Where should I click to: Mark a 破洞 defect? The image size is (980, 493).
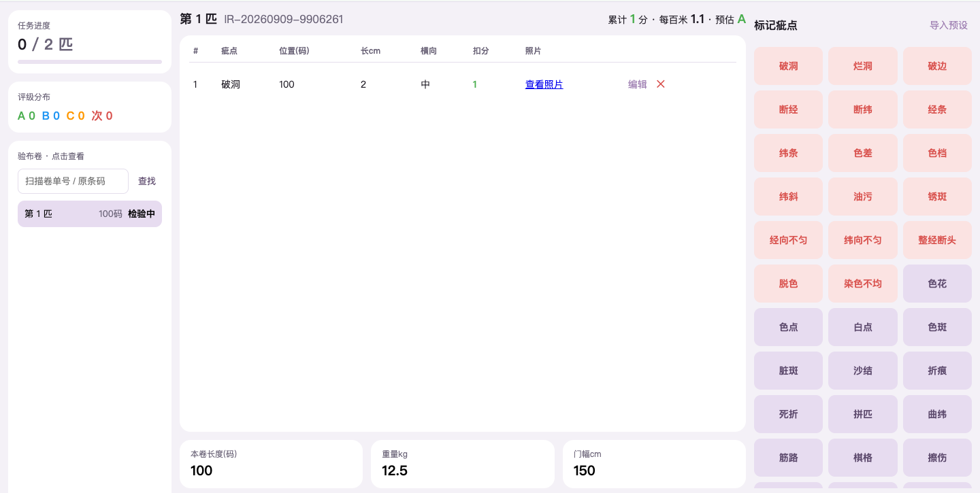click(x=788, y=66)
